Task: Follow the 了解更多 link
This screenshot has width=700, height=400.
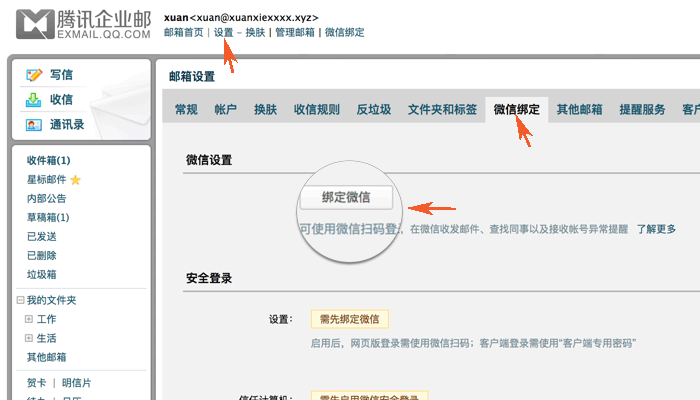Action: point(656,229)
